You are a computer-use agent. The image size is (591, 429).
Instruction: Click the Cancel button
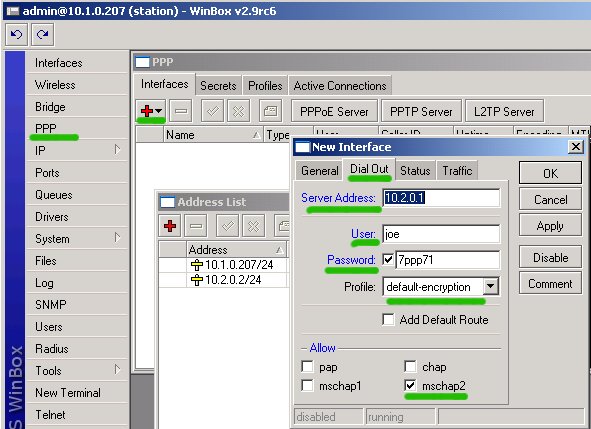tap(550, 199)
